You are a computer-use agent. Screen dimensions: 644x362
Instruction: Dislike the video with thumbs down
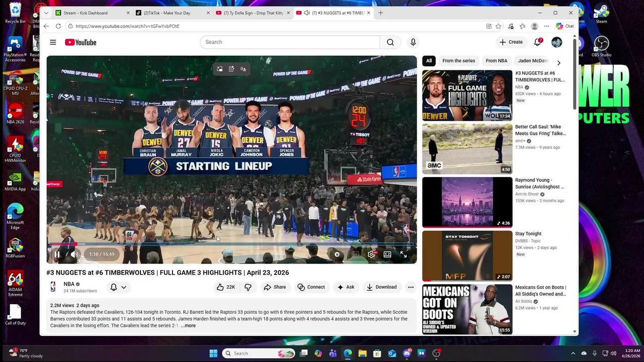coord(248,287)
